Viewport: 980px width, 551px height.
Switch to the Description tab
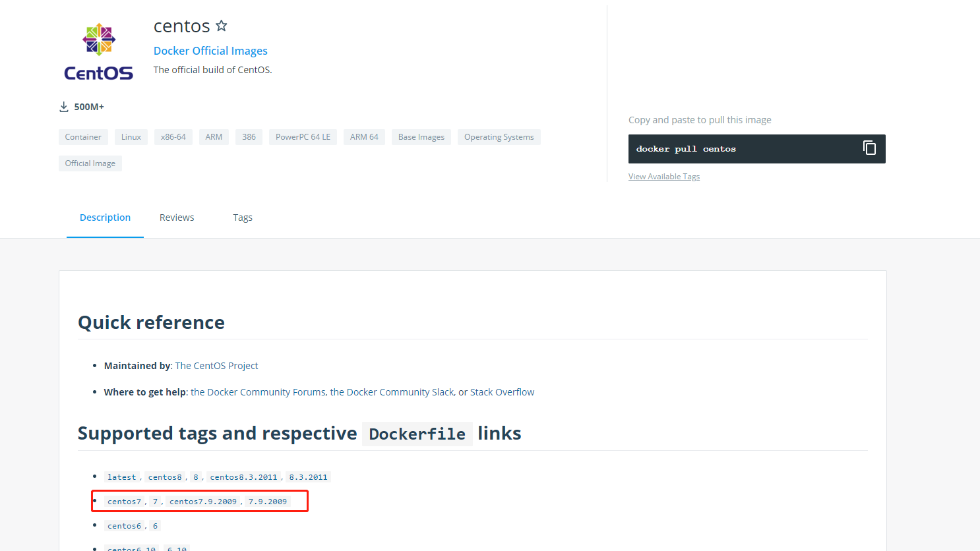click(x=105, y=217)
